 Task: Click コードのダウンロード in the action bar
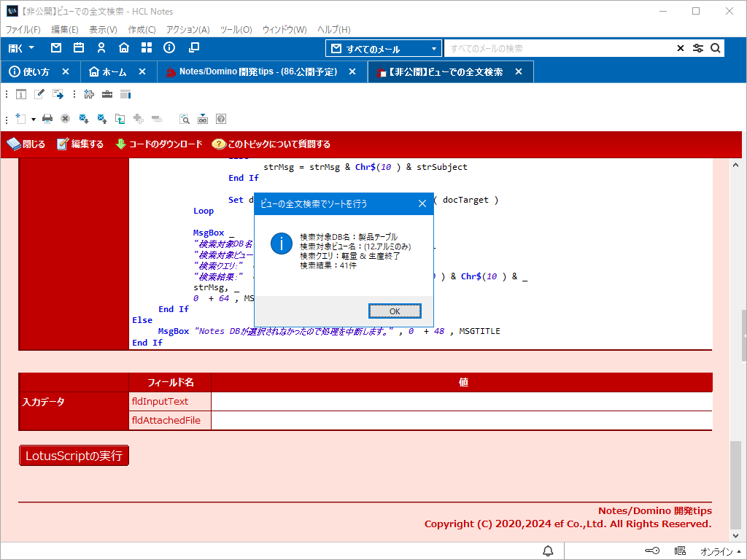click(x=158, y=144)
